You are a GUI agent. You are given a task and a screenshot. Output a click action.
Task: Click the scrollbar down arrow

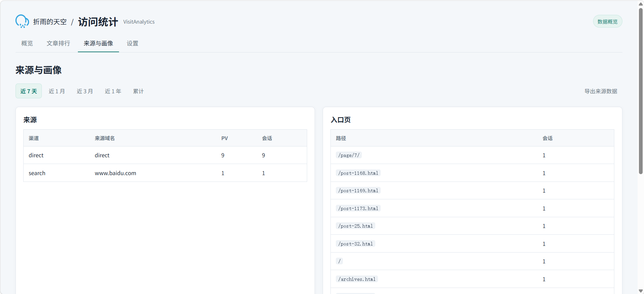coord(641,291)
